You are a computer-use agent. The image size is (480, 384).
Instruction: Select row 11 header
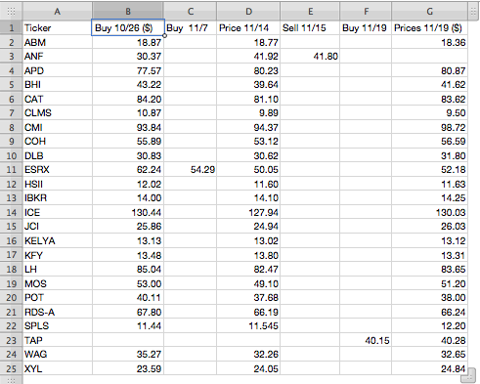point(11,170)
